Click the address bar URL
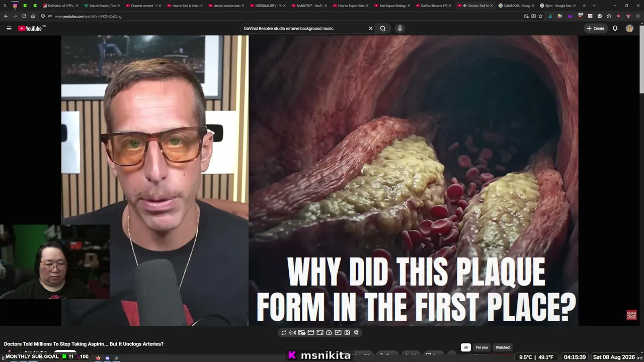Image resolution: width=644 pixels, height=362 pixels. pos(88,16)
